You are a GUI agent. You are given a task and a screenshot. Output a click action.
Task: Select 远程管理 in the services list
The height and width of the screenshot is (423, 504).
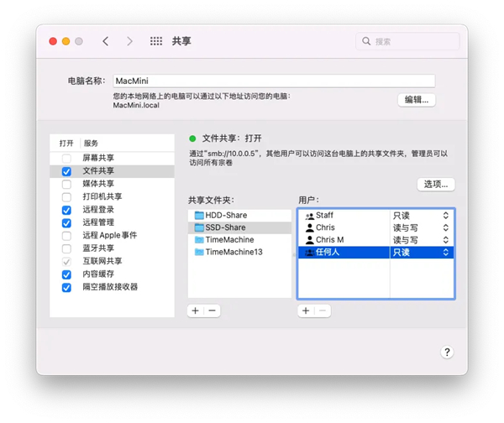(98, 222)
